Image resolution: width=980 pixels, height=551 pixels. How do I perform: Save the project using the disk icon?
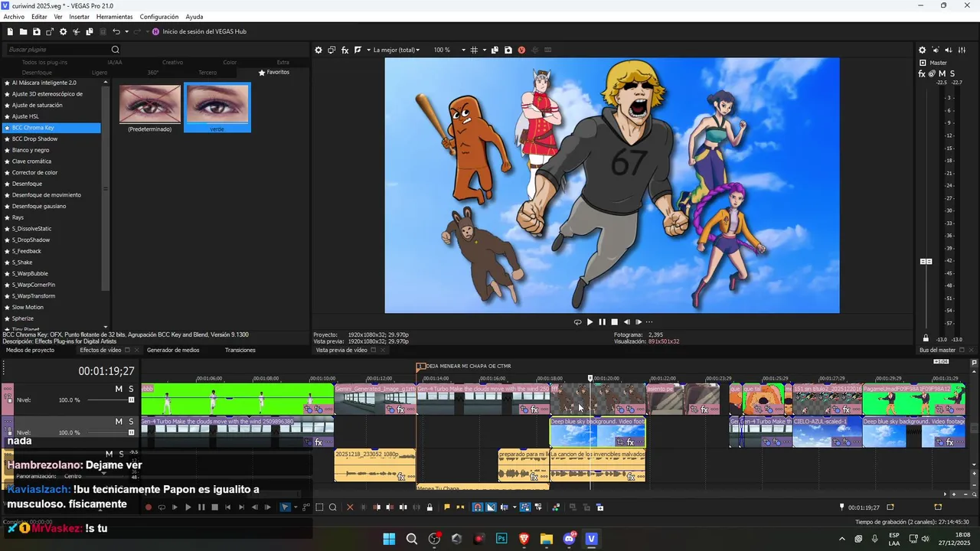coord(36,31)
